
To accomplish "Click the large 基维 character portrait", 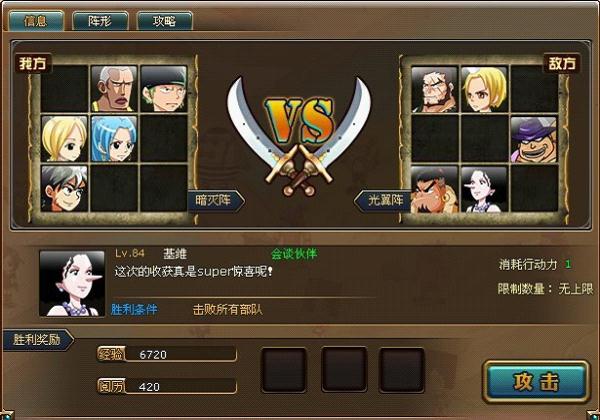I will click(x=72, y=283).
